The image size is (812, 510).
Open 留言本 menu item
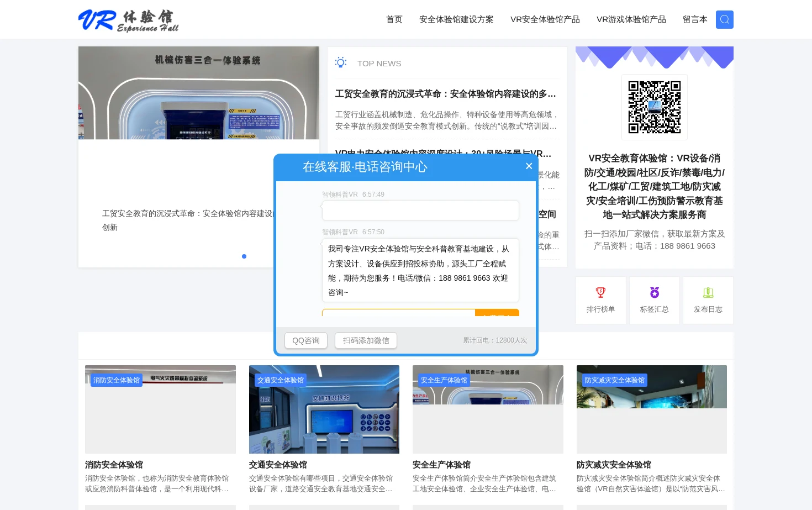[695, 19]
